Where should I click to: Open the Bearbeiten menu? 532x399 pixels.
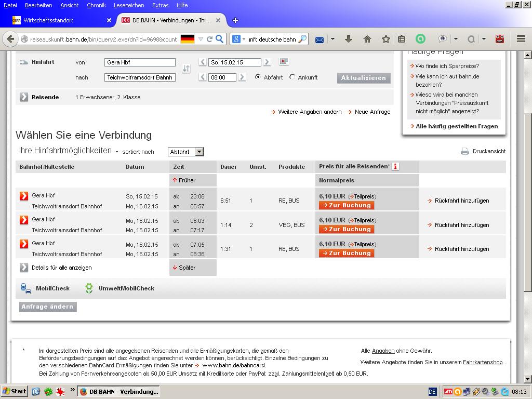[x=38, y=5]
